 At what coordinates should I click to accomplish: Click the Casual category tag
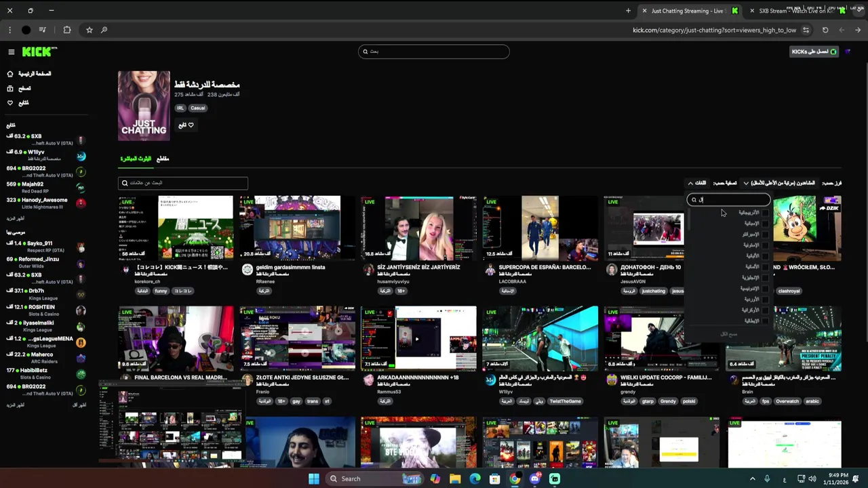coord(197,108)
